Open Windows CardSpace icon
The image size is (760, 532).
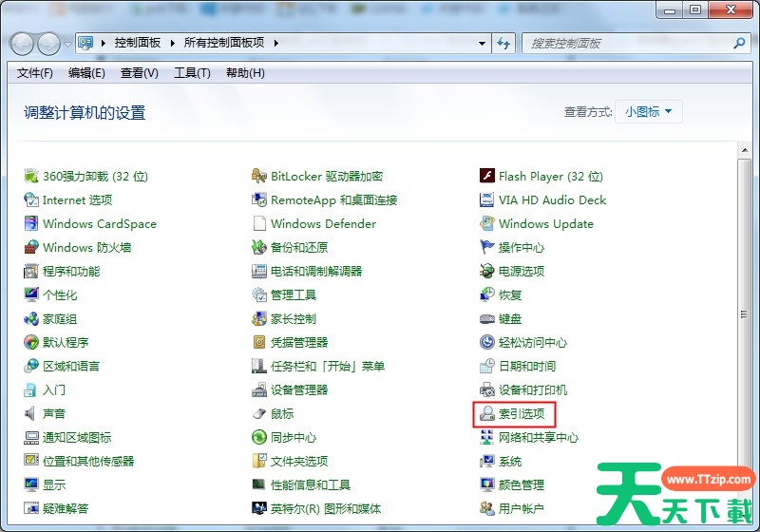click(x=31, y=223)
